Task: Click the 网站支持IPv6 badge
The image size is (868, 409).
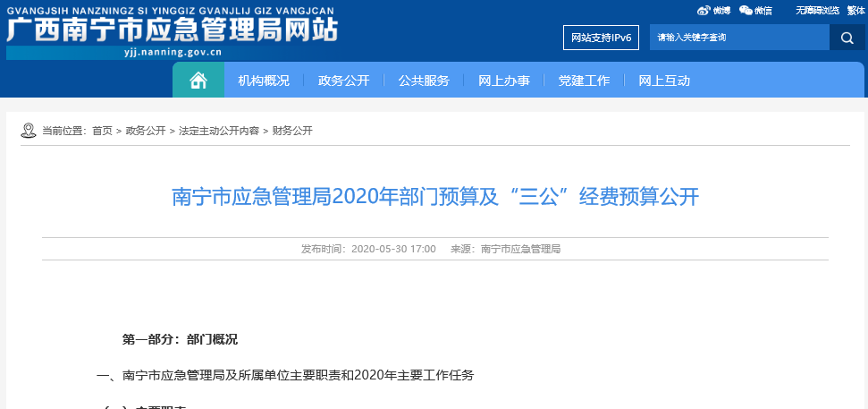Action: coord(601,38)
